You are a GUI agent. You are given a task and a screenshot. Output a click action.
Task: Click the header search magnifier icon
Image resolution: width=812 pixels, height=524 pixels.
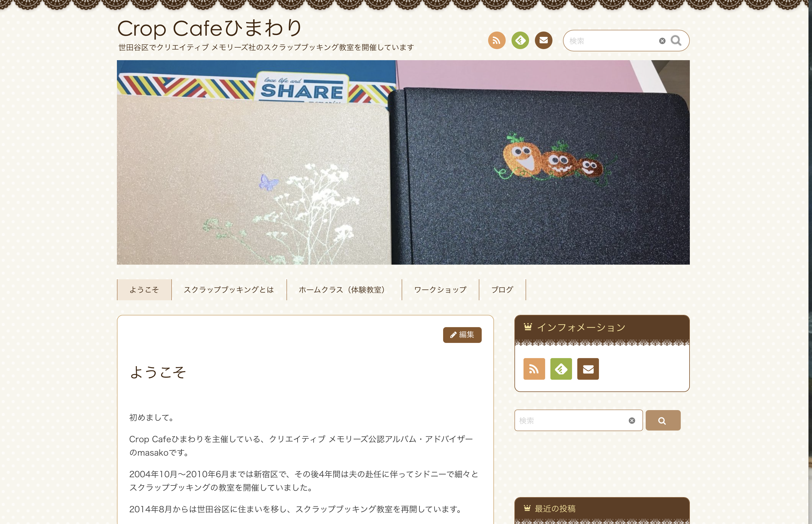pos(676,41)
